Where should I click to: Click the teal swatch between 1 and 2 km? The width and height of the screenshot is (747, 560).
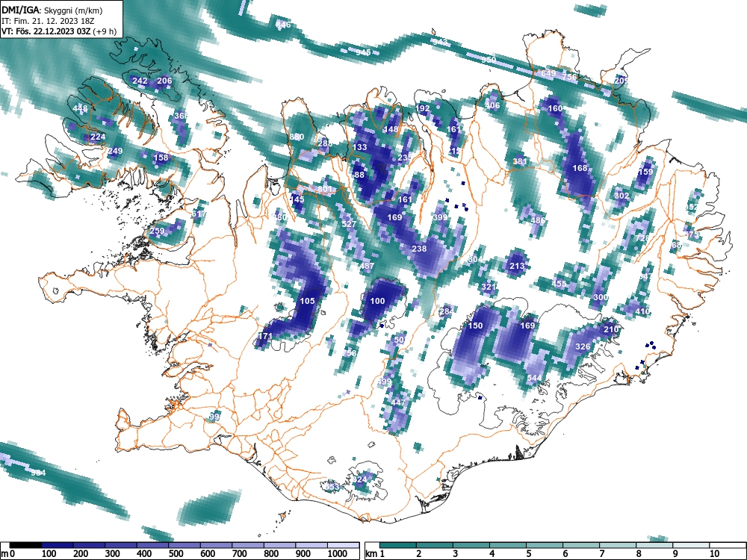point(398,545)
